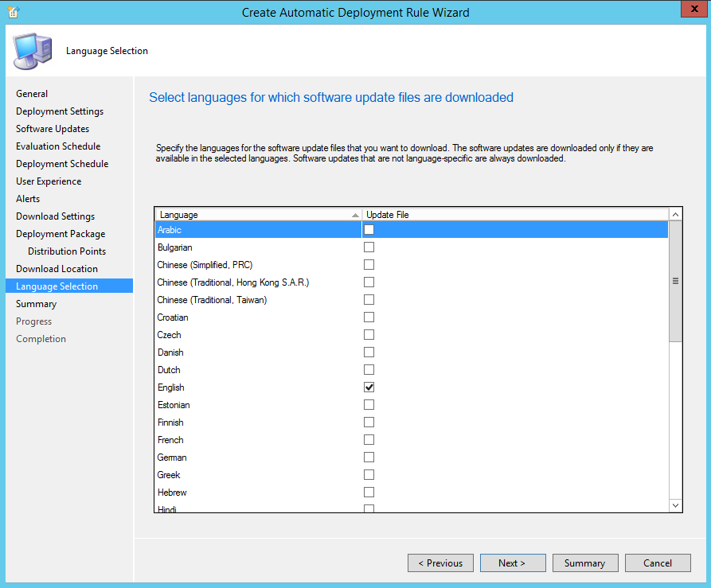Image resolution: width=711 pixels, height=588 pixels.
Task: Go to the General wizard page
Action: coord(32,94)
